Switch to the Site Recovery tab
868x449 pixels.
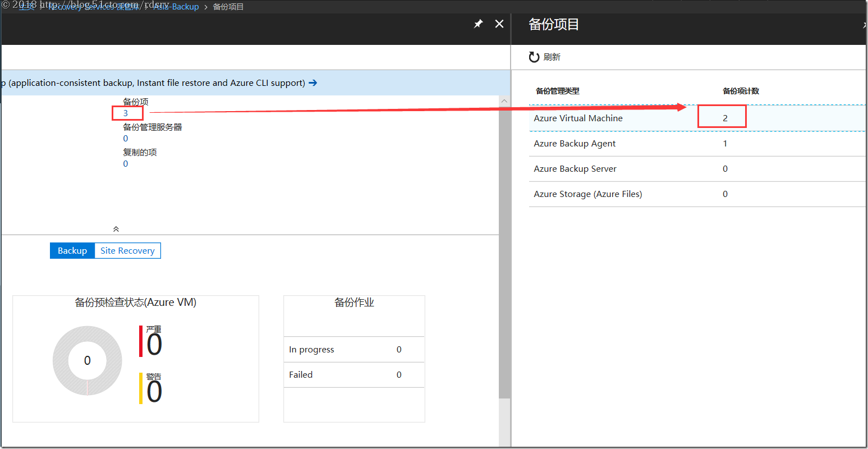127,251
